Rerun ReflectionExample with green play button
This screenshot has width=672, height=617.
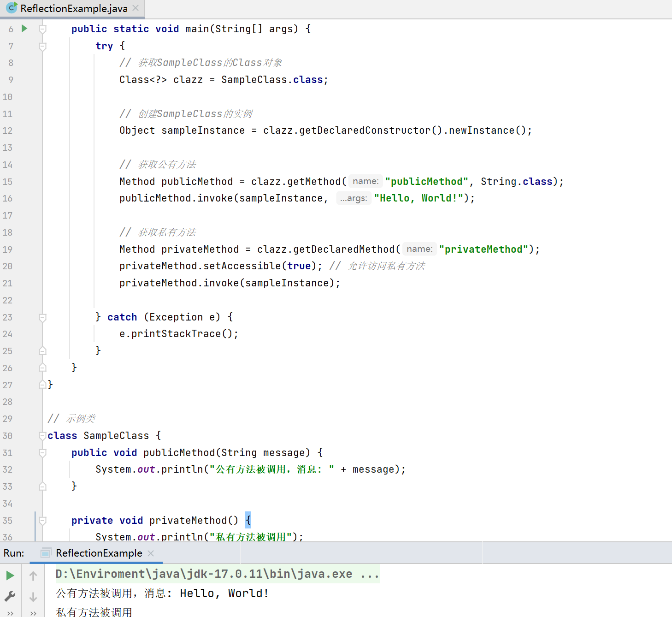(10, 575)
